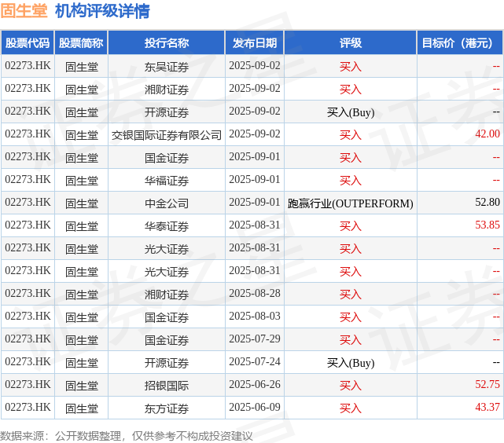The width and height of the screenshot is (504, 443).
Task: Click 02273.HK code in 中金公司 row
Action: click(28, 202)
